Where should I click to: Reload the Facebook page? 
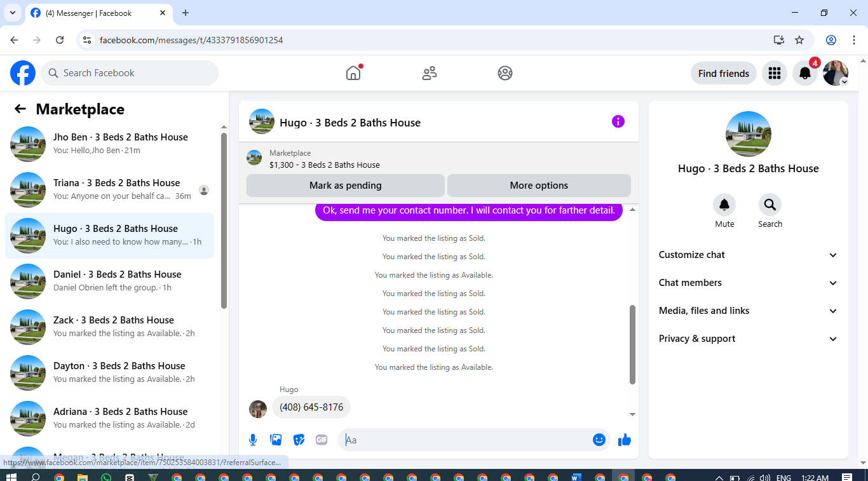(x=60, y=40)
